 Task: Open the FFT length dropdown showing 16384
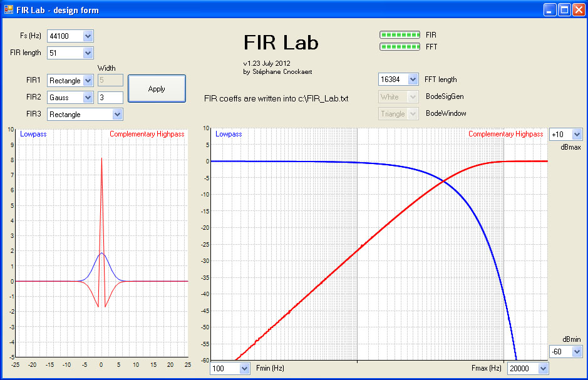(x=413, y=80)
